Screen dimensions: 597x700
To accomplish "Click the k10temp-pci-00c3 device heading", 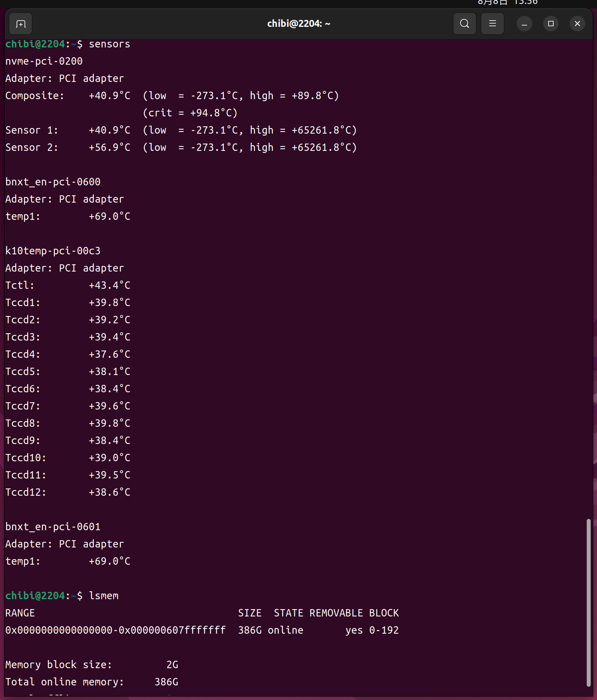I will [53, 251].
